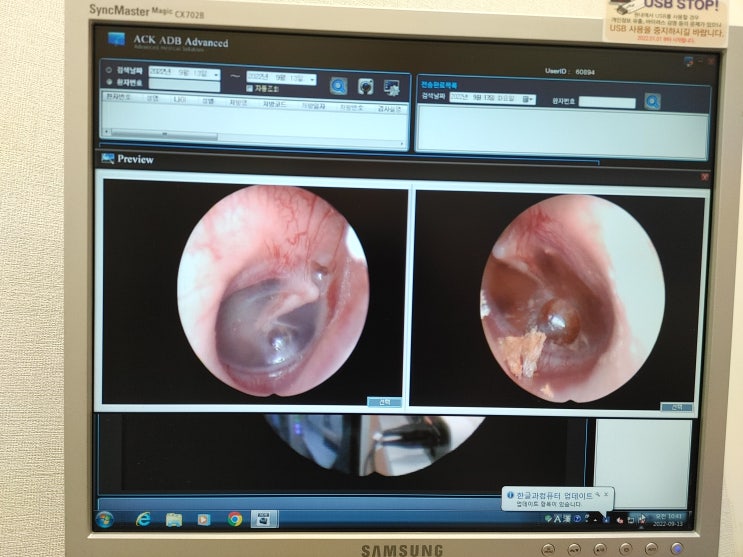Click the 환자번호 column header

point(119,97)
